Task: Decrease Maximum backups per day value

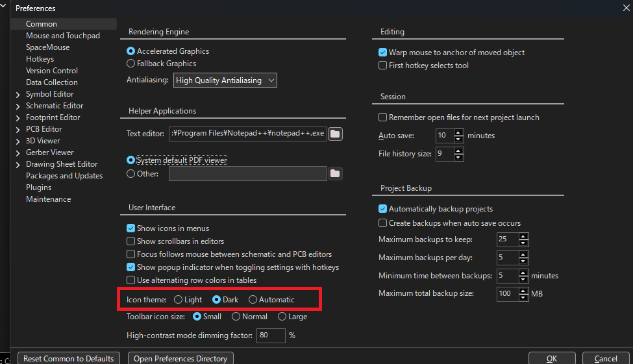Action: click(523, 261)
